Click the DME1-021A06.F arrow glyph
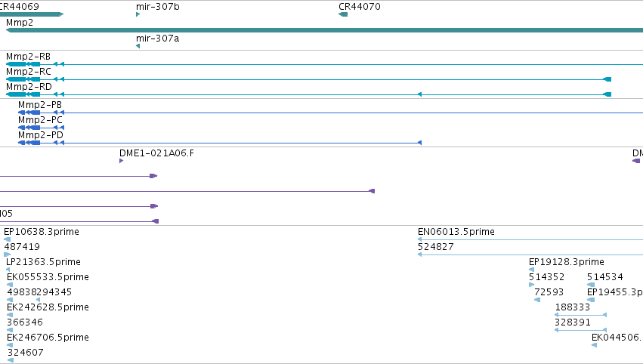Viewport: 643px width, 364px height. click(x=122, y=161)
